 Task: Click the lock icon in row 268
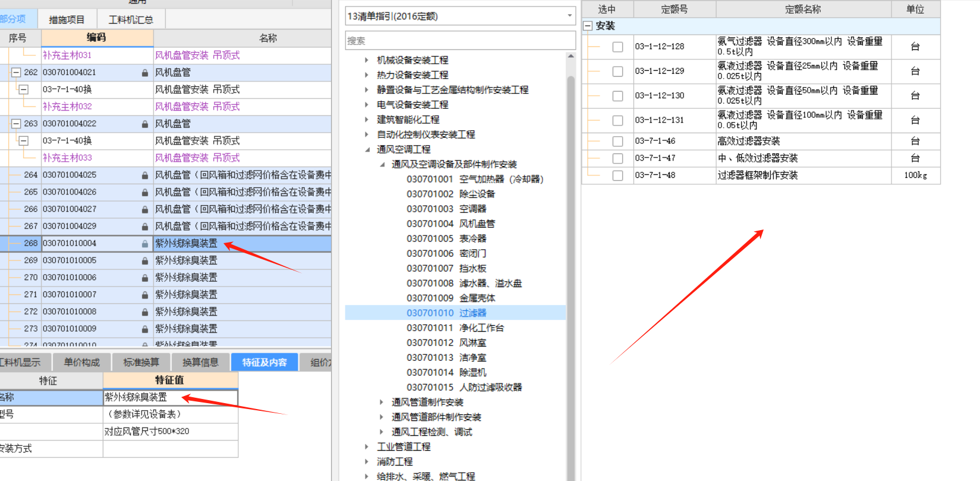[x=144, y=244]
